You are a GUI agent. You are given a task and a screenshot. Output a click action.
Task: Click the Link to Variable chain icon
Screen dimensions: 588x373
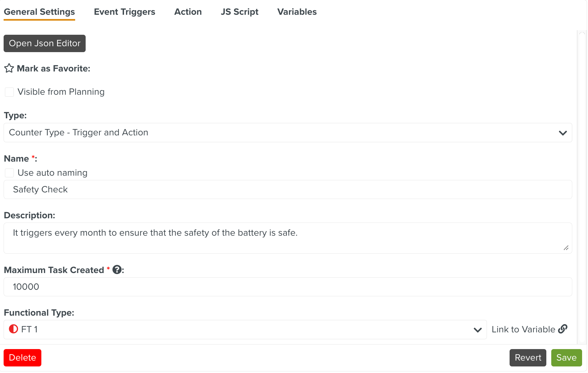coord(563,329)
